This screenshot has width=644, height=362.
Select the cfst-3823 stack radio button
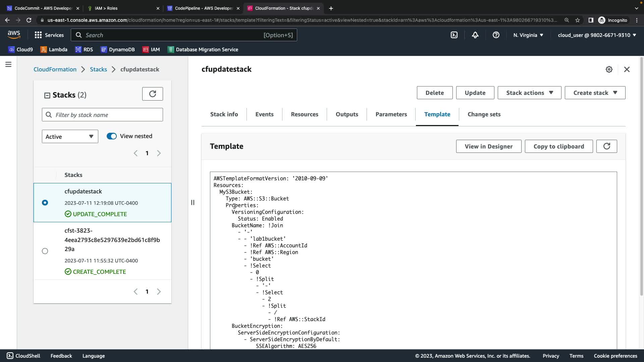45,251
